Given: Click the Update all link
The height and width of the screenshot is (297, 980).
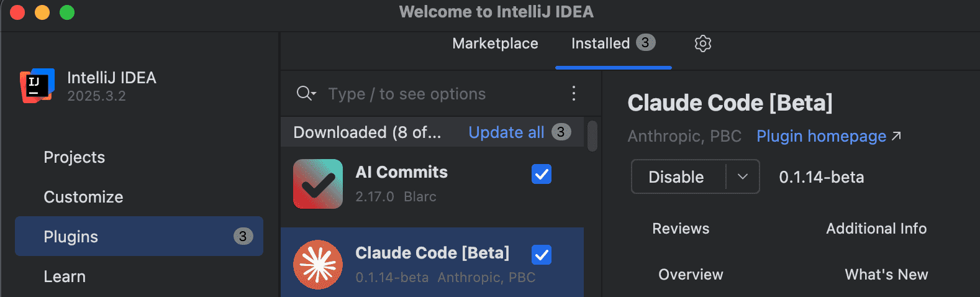Looking at the screenshot, I should tap(506, 132).
